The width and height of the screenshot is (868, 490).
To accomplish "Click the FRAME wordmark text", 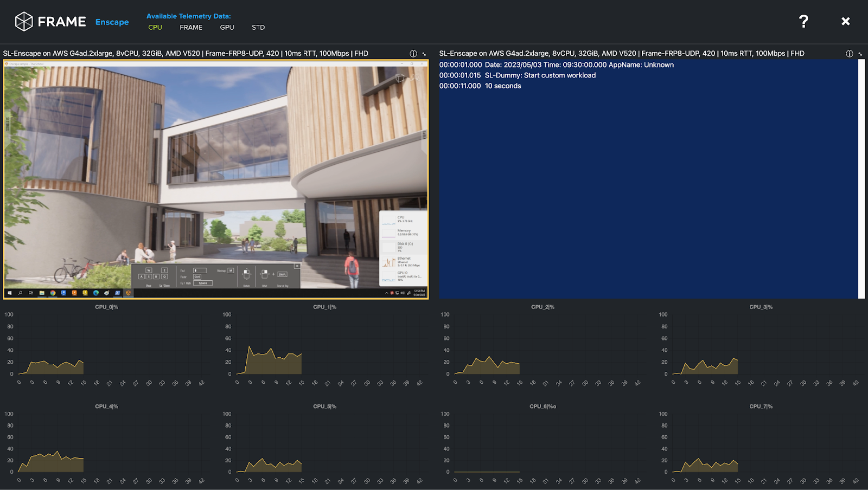I will click(x=62, y=22).
